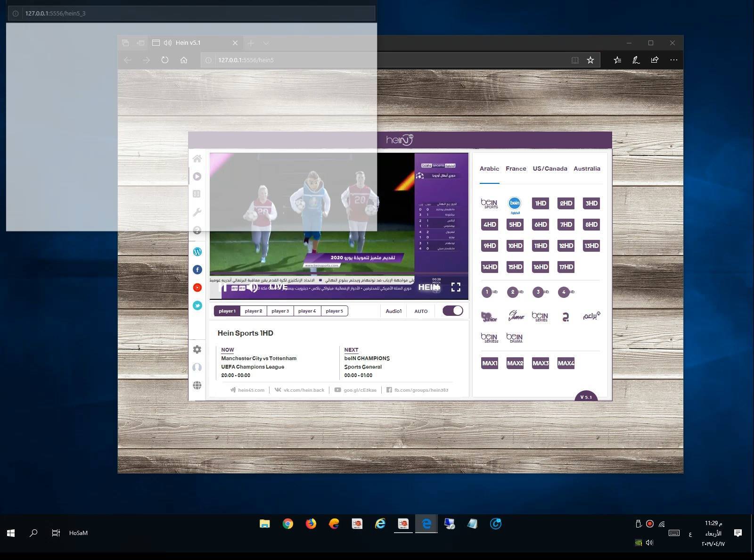The height and width of the screenshot is (560, 754).
Task: Refresh the page in the Edge toolbar
Action: coord(164,60)
